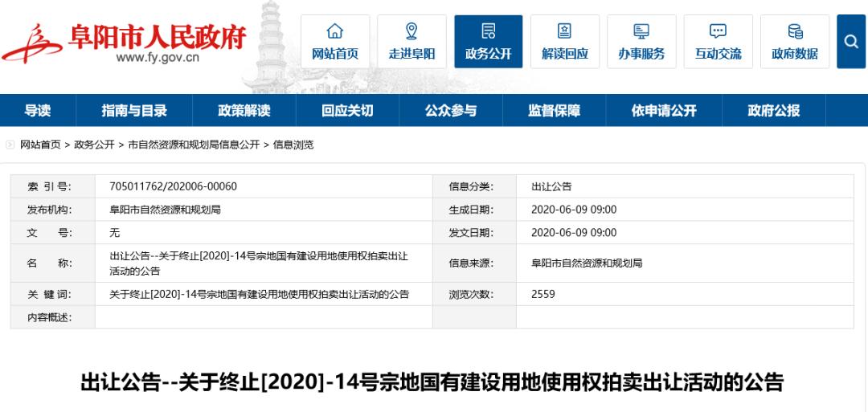Click the 走进阜阳 top menu label
Viewport: 868px width, 412px height.
click(411, 54)
